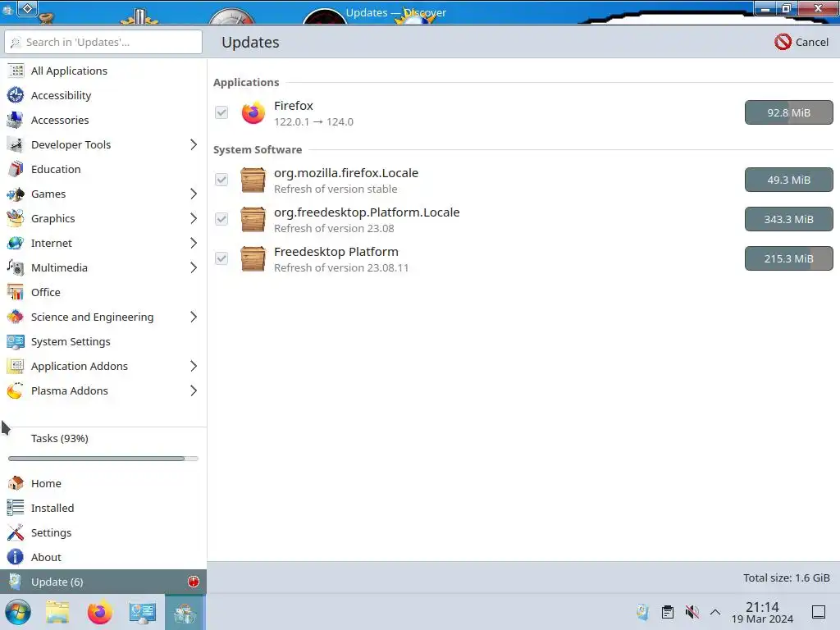Expand the Multimedia subcategories arrow
Image resolution: width=840 pixels, height=630 pixels.
[194, 268]
